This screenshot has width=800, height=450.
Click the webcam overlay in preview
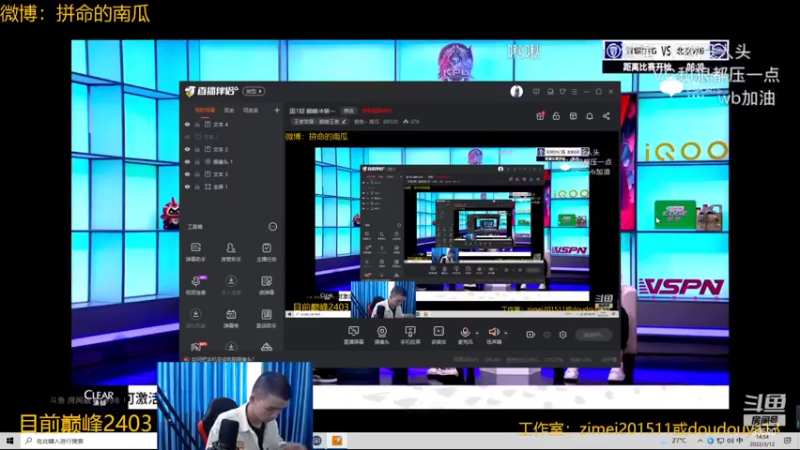383,299
